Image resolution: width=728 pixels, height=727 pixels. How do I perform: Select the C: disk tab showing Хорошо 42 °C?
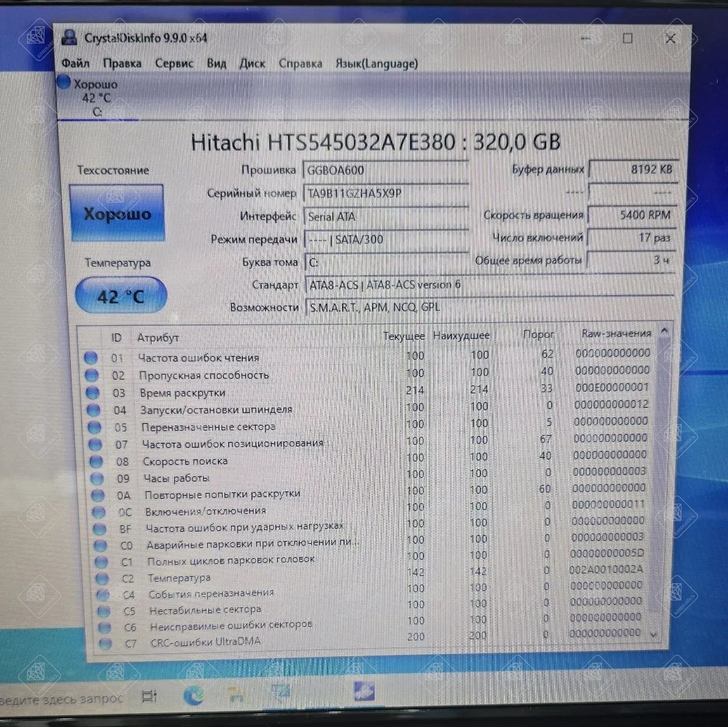97,98
